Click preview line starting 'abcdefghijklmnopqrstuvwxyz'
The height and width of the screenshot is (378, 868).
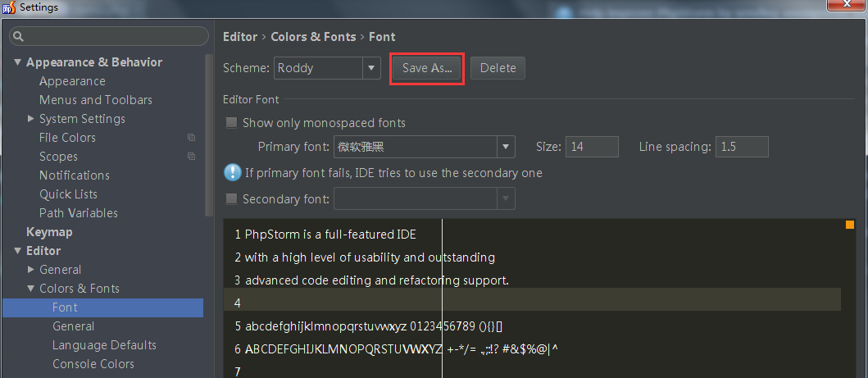373,326
